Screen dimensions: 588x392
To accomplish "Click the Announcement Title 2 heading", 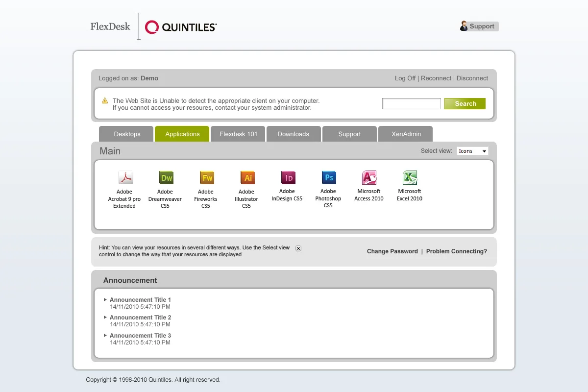I will point(140,318).
